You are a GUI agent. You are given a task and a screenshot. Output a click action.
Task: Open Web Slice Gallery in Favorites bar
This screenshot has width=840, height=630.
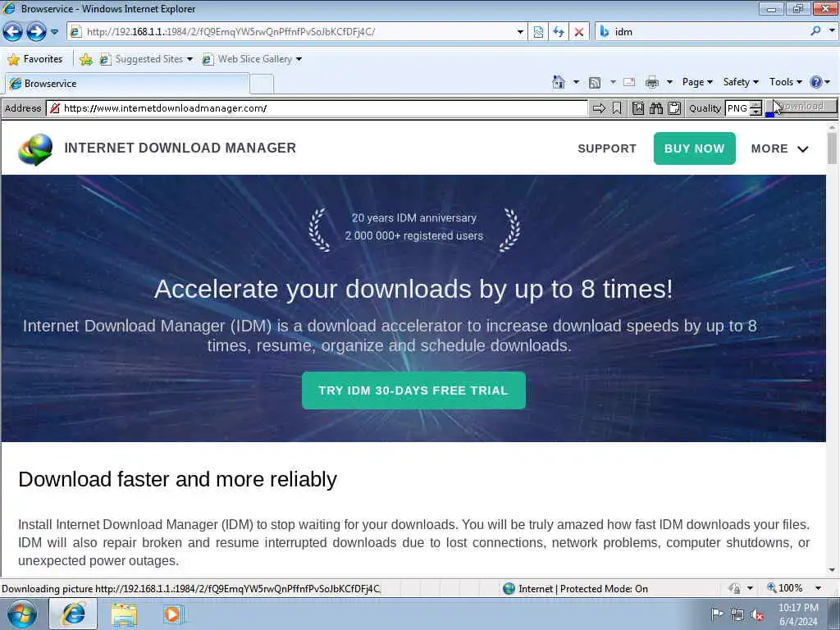point(252,59)
